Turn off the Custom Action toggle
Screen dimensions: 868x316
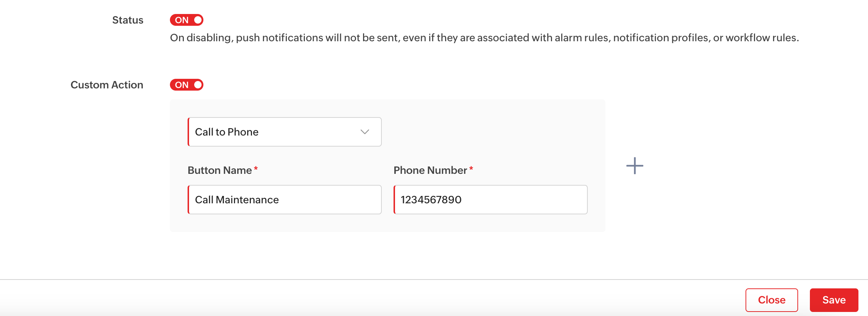[186, 85]
